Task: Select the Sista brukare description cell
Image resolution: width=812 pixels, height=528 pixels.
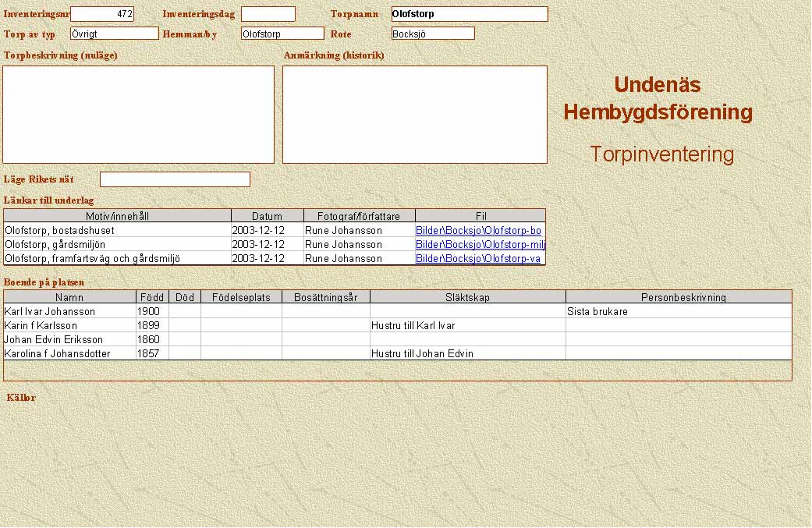Action: point(678,312)
